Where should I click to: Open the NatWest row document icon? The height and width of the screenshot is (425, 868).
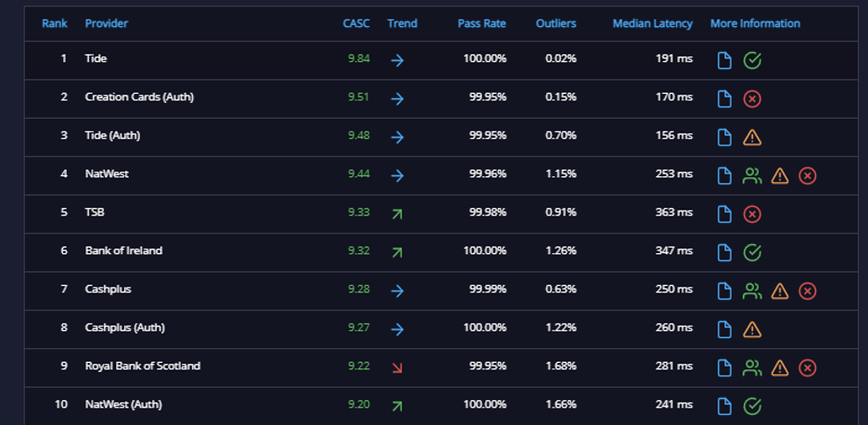click(x=724, y=175)
